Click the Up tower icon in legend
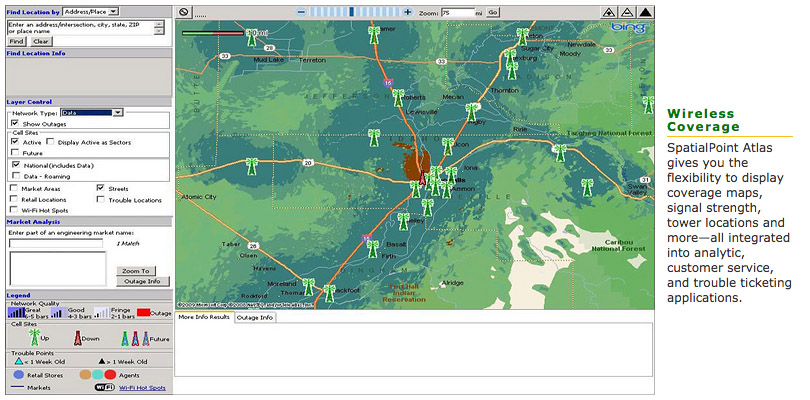The height and width of the screenshot is (400, 810). 34,337
